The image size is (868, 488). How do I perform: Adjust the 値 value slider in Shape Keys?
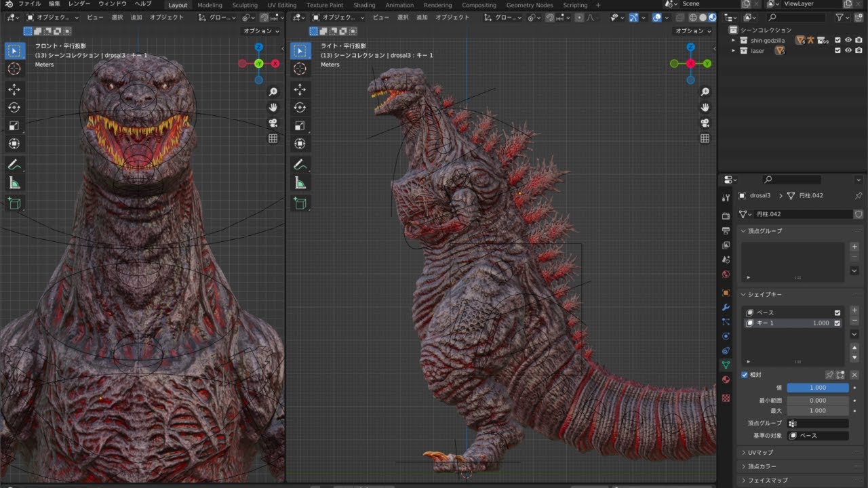coord(818,387)
